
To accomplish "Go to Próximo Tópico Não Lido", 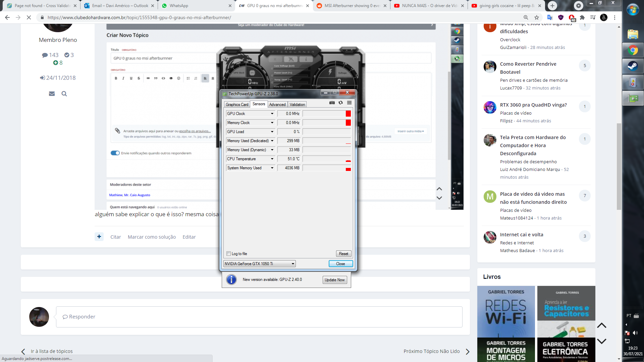I will pos(436,351).
